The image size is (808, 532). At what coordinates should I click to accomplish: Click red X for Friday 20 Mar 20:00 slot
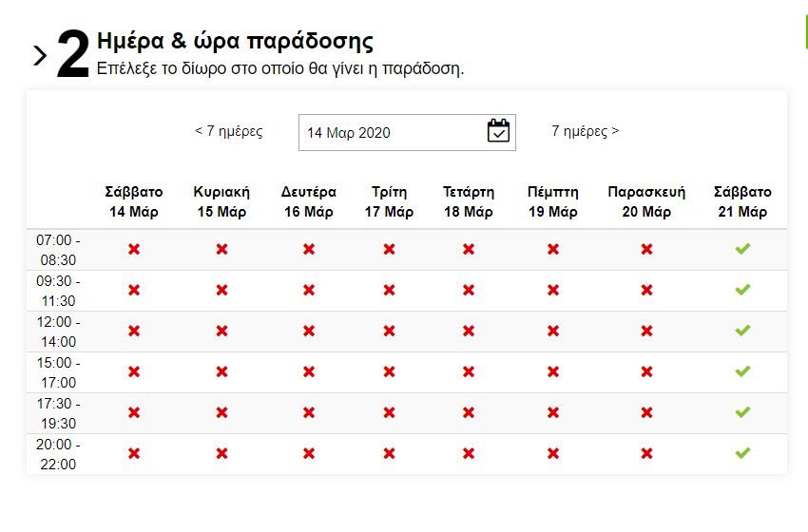click(646, 453)
